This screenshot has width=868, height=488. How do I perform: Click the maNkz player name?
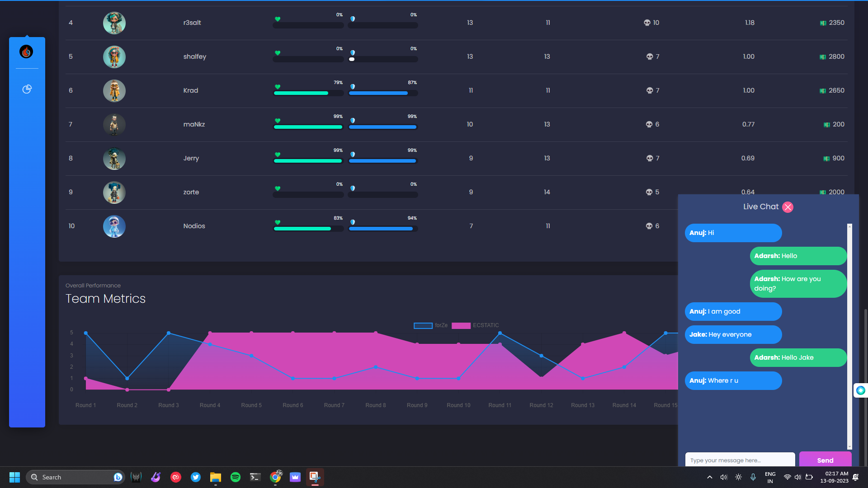click(x=194, y=124)
